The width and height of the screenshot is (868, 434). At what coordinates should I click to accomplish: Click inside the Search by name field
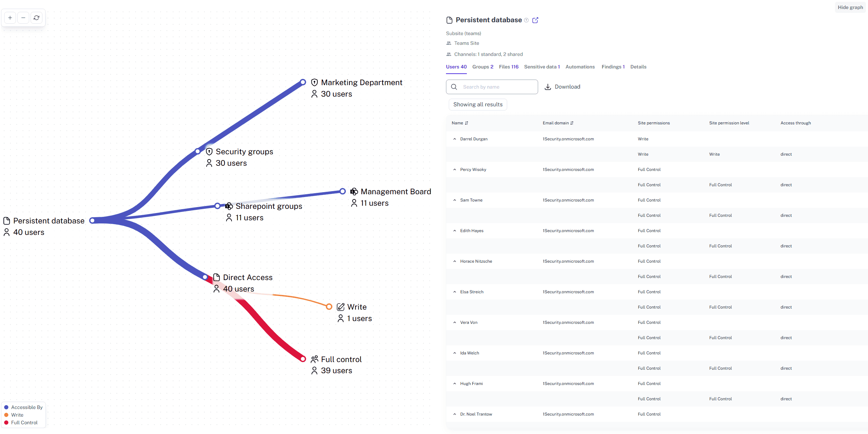[x=494, y=87]
